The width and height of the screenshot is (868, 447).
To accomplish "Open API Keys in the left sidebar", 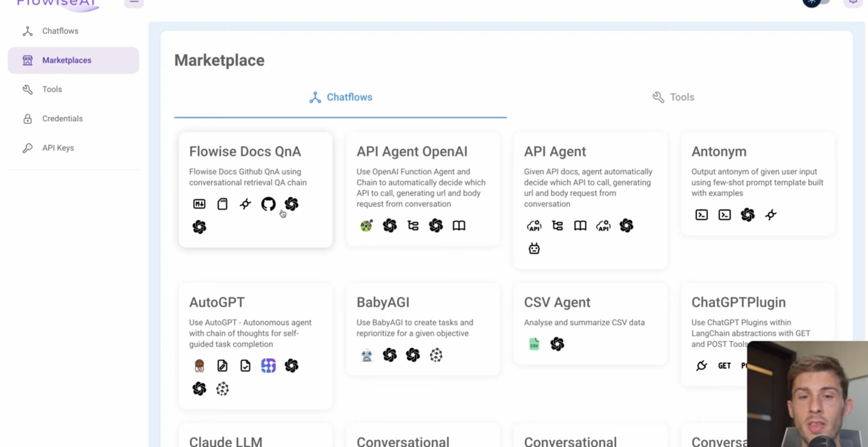I will 73,148.
